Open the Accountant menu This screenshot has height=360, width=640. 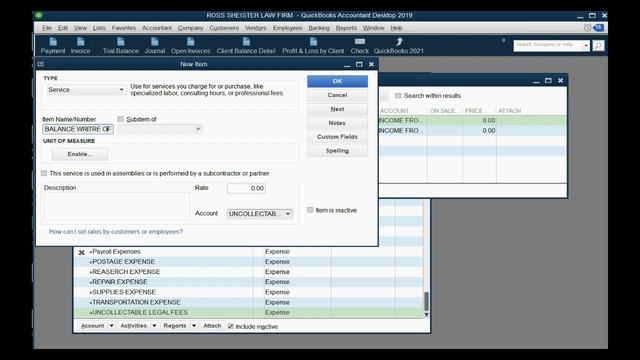click(157, 28)
